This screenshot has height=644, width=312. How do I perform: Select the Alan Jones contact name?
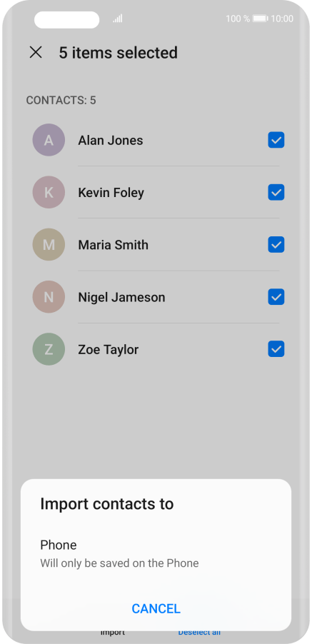tap(111, 141)
